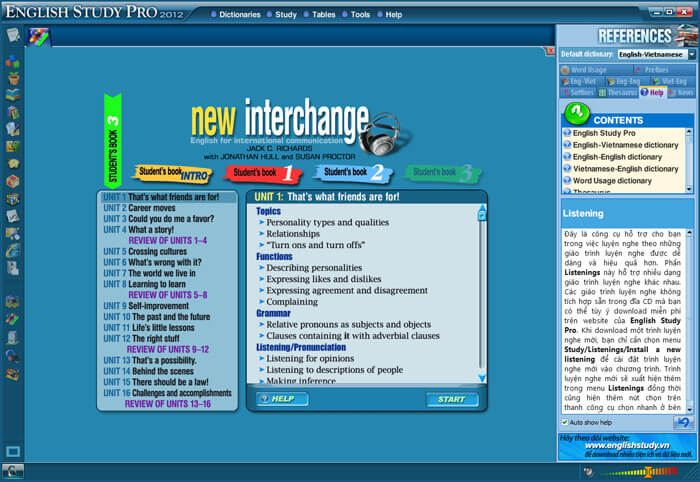
Task: Select Student's book 2
Action: [354, 174]
